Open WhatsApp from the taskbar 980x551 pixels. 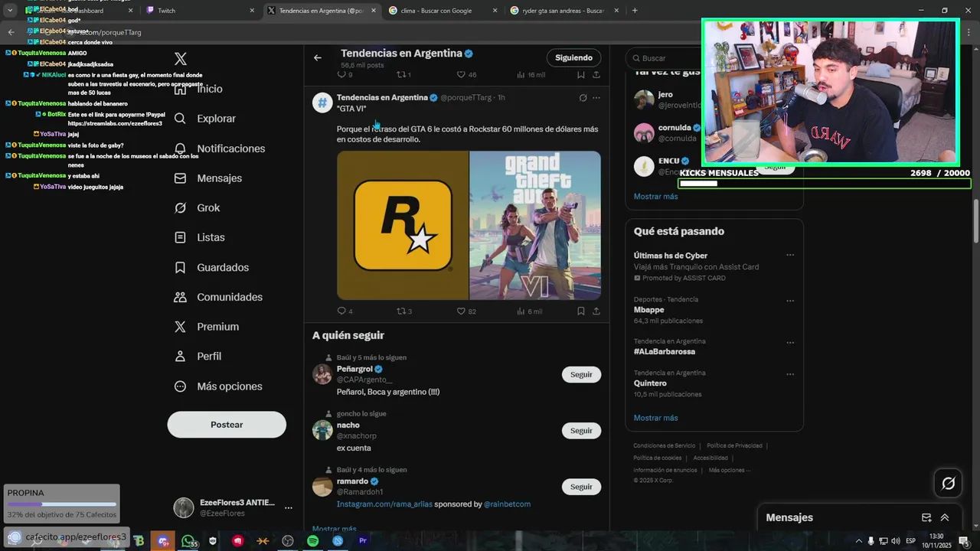pyautogui.click(x=188, y=541)
